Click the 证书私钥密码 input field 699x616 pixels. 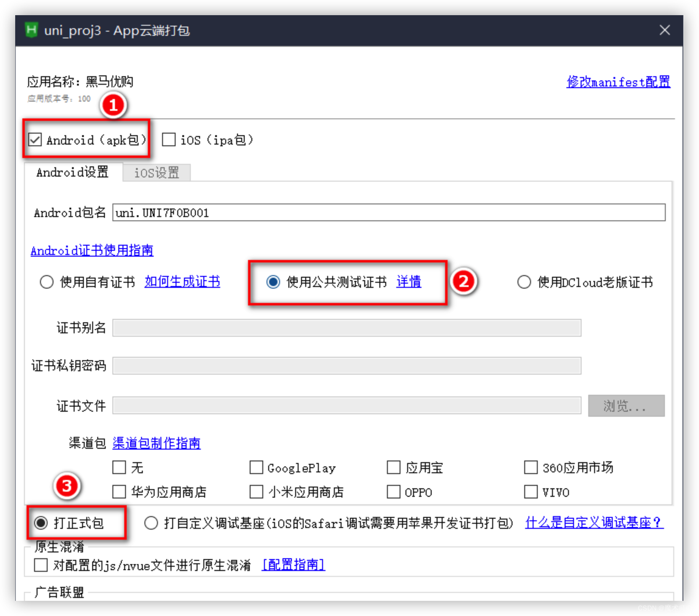[x=347, y=366]
